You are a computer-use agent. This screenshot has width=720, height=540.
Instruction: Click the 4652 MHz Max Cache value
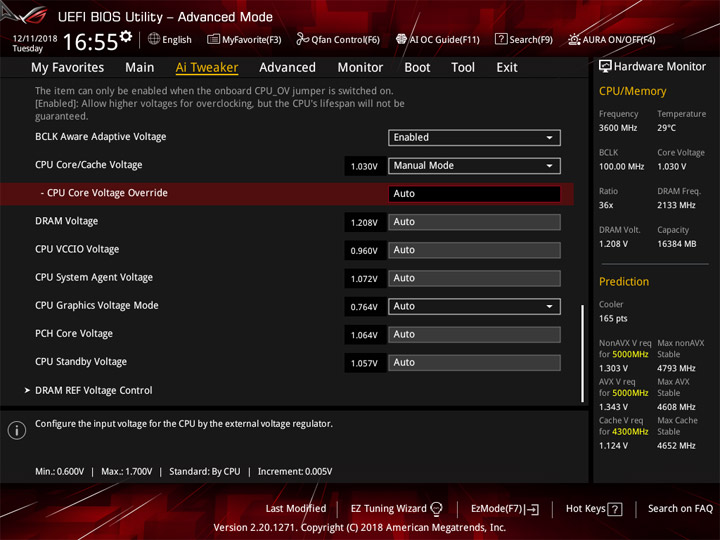pyautogui.click(x=676, y=445)
